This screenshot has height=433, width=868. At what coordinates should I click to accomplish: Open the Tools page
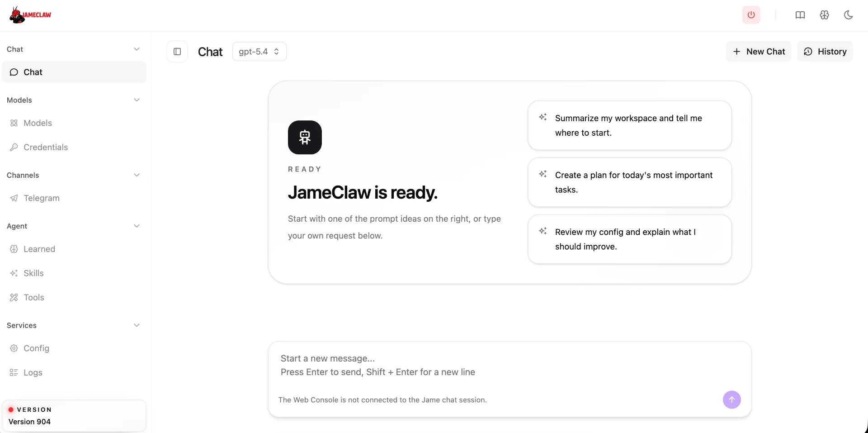74,297
